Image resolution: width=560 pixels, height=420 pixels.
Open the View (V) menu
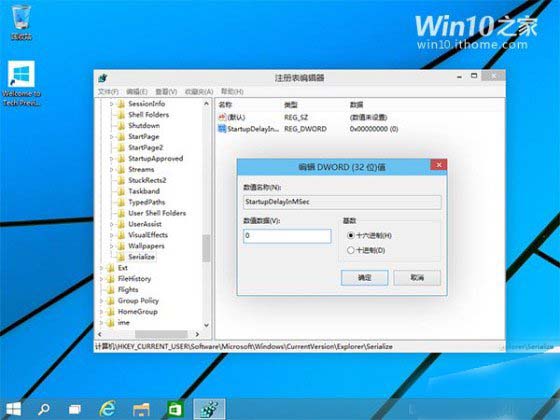pos(166,92)
